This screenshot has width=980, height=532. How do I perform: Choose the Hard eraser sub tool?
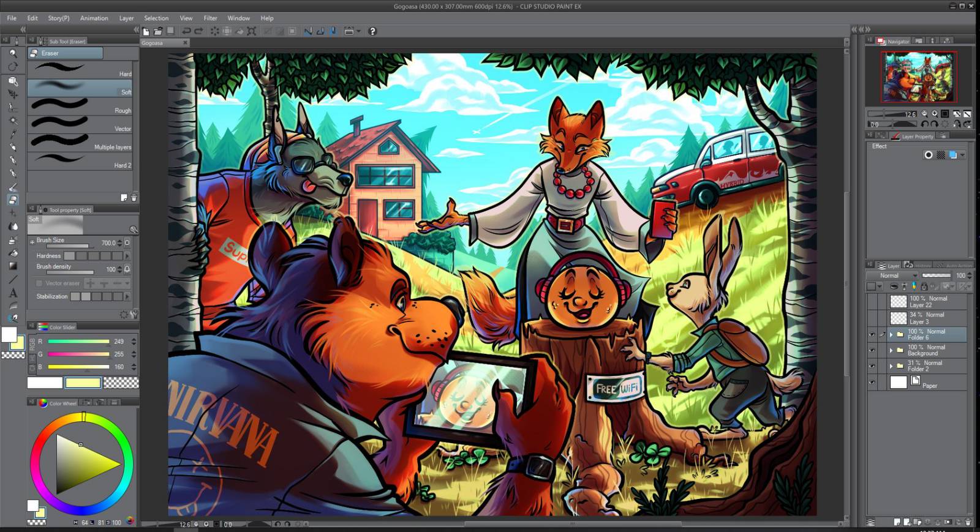point(80,69)
